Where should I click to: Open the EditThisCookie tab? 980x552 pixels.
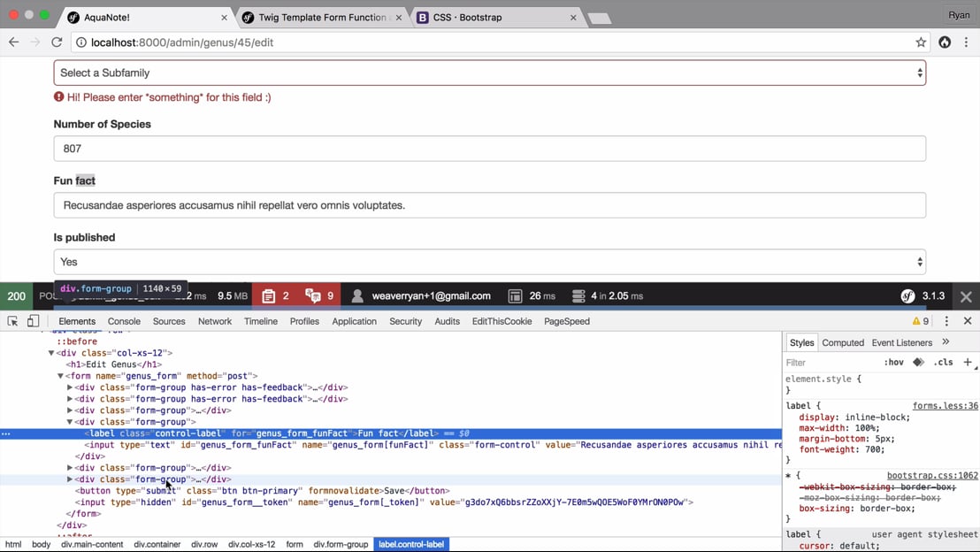point(501,321)
